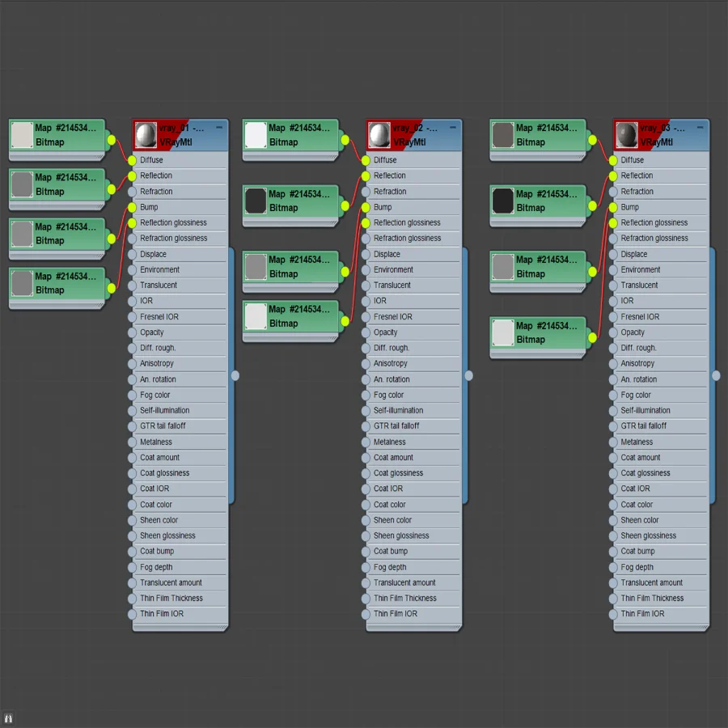This screenshot has width=728, height=728.
Task: Click the Thin Film Thickness socket on vray_03
Action: tap(613, 599)
